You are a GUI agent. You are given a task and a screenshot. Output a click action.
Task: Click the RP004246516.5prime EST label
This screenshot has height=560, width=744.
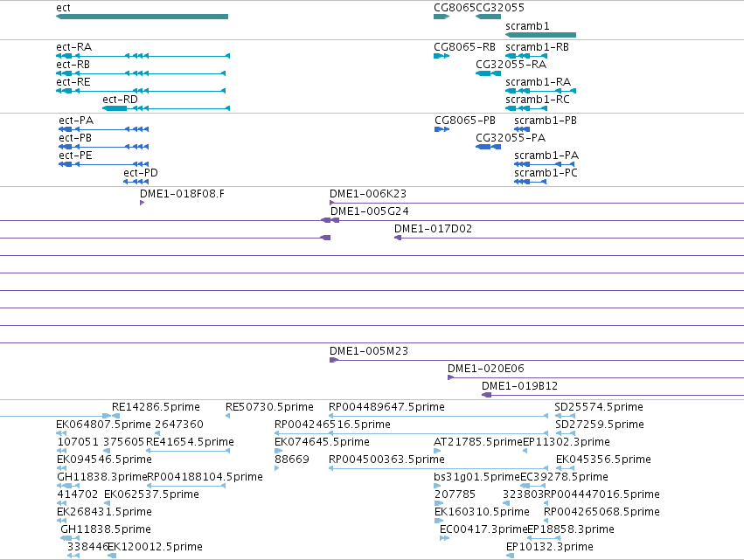tap(332, 425)
